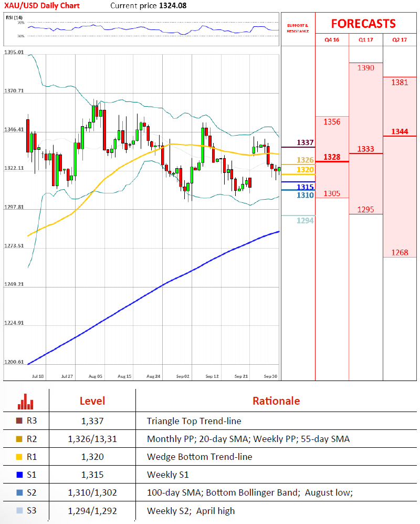Click the Aug 15 date axis label

click(x=124, y=376)
